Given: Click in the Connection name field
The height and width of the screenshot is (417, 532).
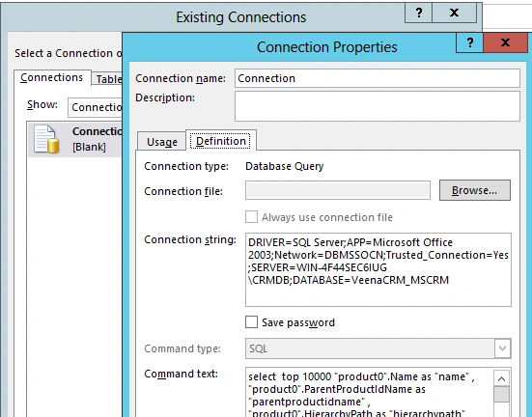Looking at the screenshot, I should pos(378,78).
